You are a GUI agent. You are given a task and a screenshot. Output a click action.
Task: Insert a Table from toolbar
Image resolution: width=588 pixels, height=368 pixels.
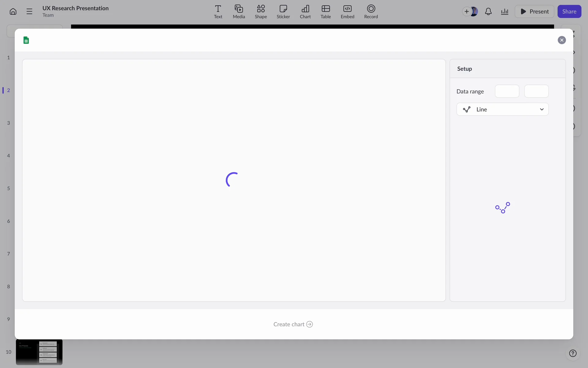point(326,12)
